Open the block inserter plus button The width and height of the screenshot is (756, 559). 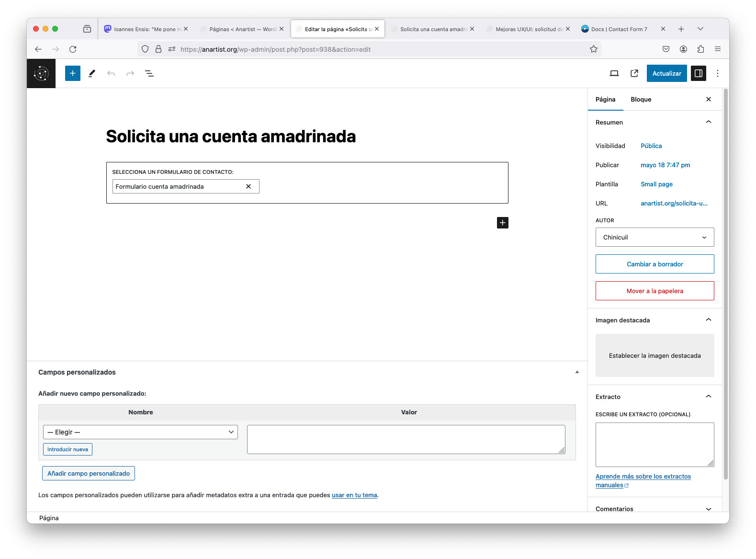click(72, 73)
